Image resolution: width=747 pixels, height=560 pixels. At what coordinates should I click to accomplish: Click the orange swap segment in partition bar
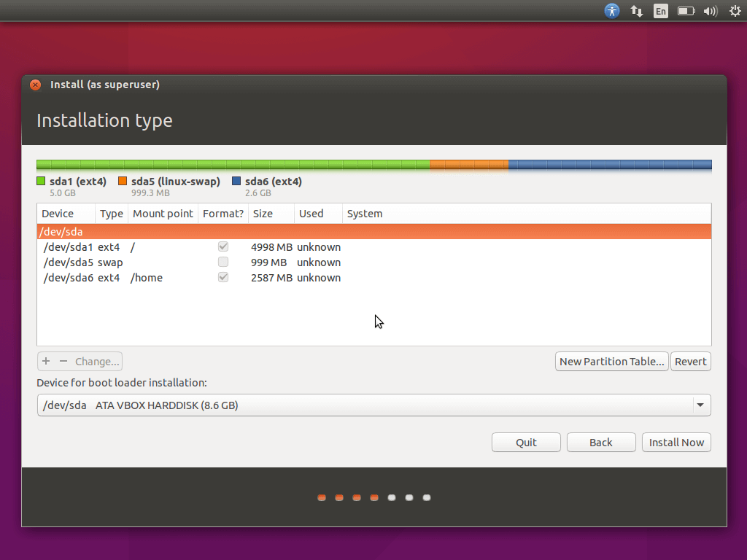coord(469,165)
